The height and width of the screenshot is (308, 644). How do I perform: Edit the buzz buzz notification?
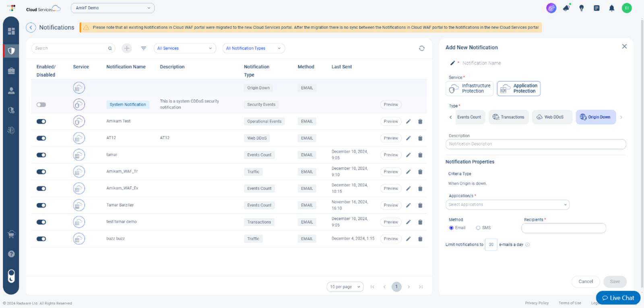pyautogui.click(x=408, y=239)
